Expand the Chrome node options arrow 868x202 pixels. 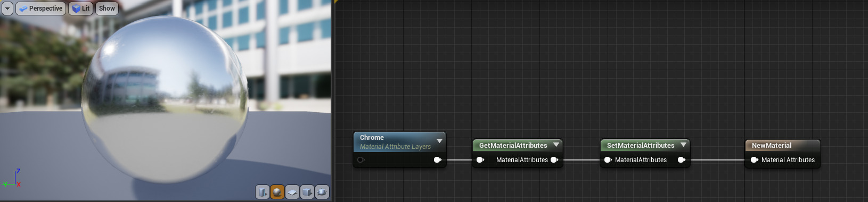coord(439,141)
